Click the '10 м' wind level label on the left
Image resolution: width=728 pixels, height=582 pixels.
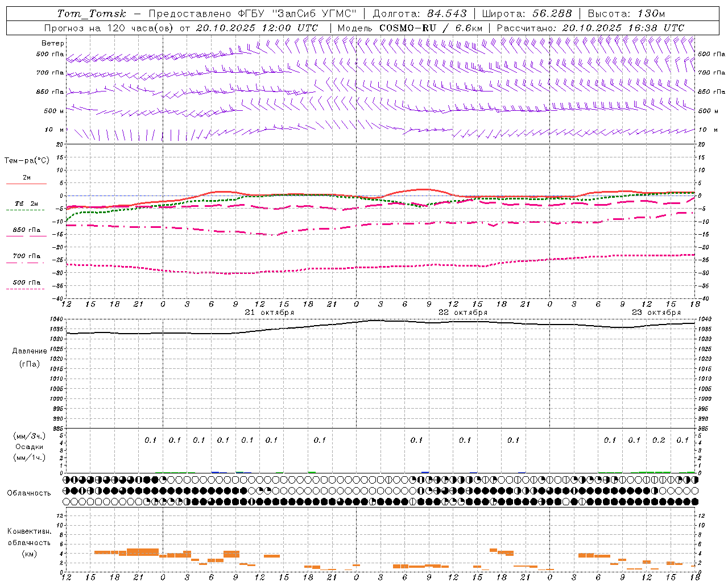point(55,130)
